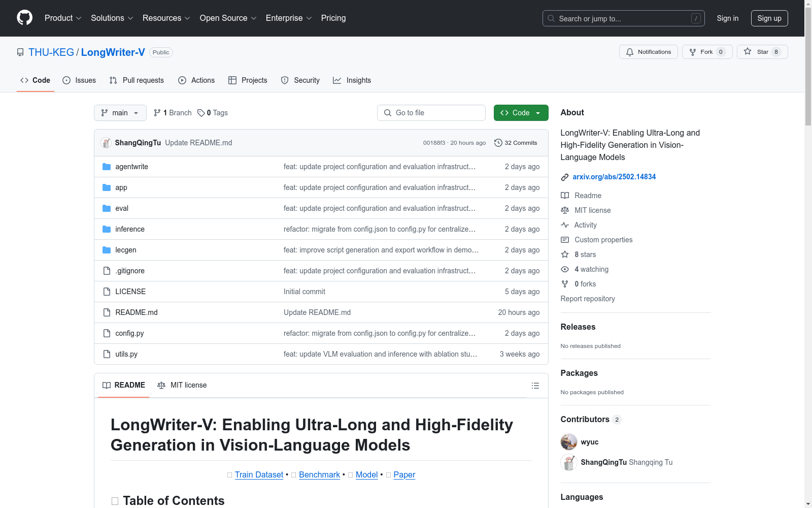
Task: Open the 32 Commits link
Action: point(516,143)
